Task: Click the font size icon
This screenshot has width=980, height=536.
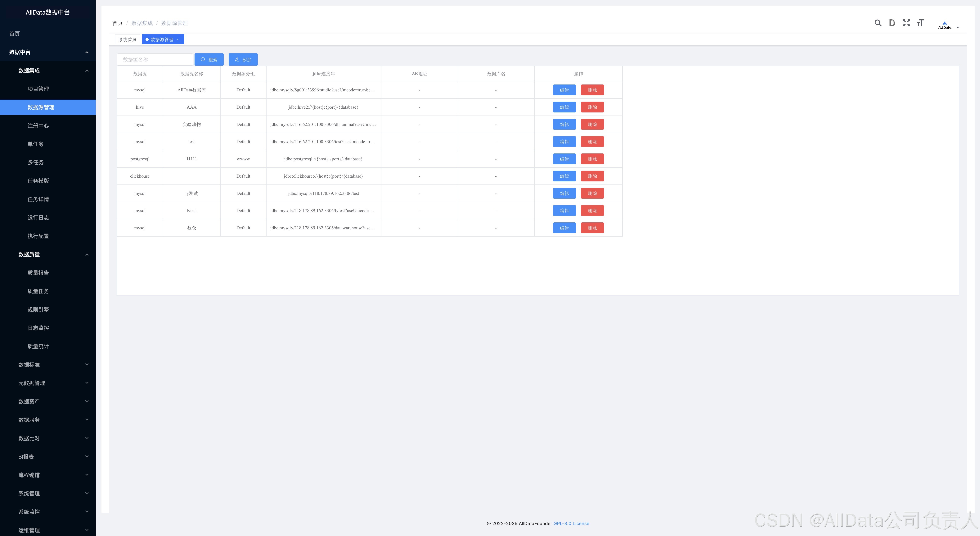Action: (x=920, y=23)
